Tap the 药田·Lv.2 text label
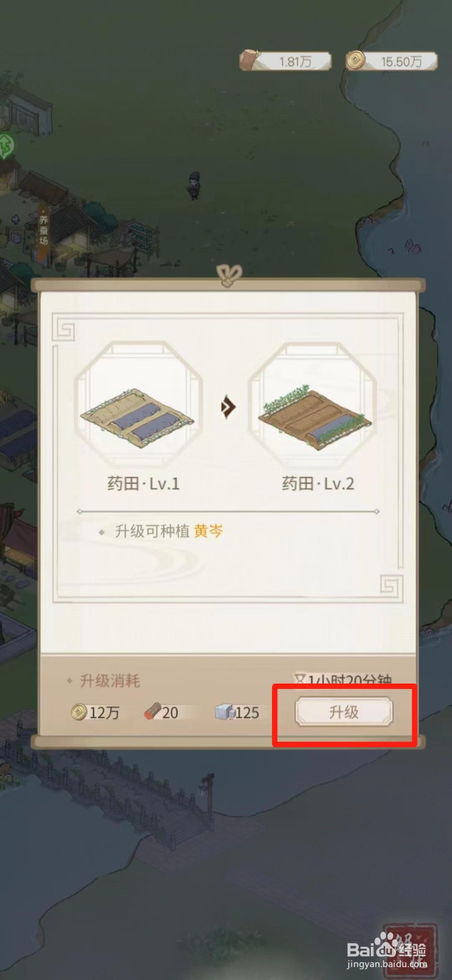The image size is (452, 980). (318, 484)
